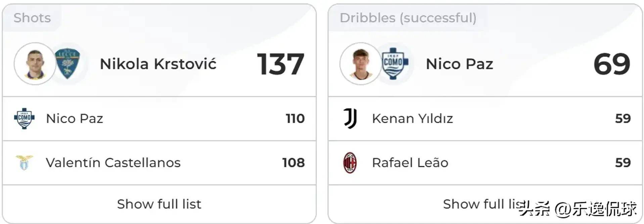644x224 pixels.
Task: Click the large Como crest beside Nico Paz
Action: [394, 64]
